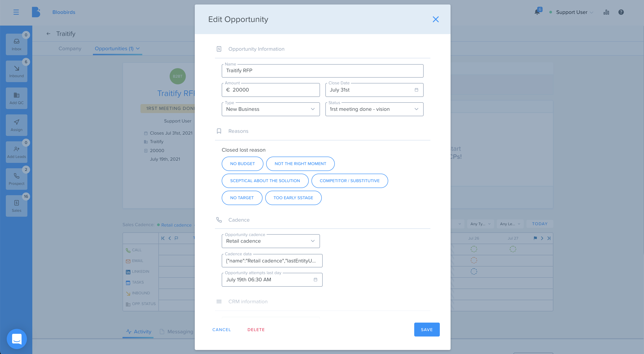Switch to the Messaging tab
The width and height of the screenshot is (644, 354).
click(177, 332)
